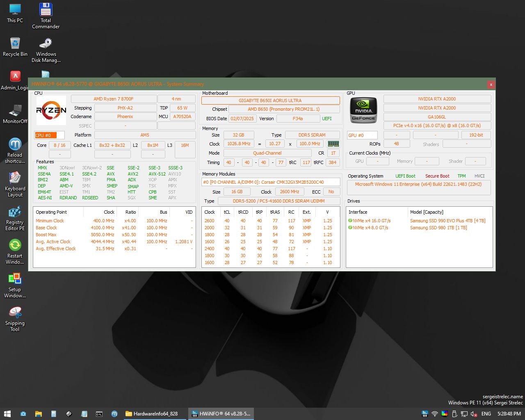The height and width of the screenshot is (420, 525).
Task: Click the MCU A70520A field
Action: click(x=183, y=116)
